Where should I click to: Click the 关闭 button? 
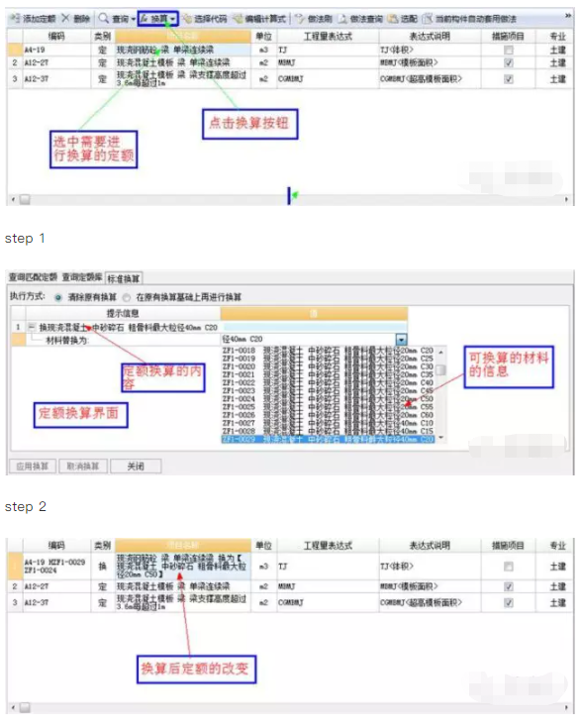pos(136,467)
